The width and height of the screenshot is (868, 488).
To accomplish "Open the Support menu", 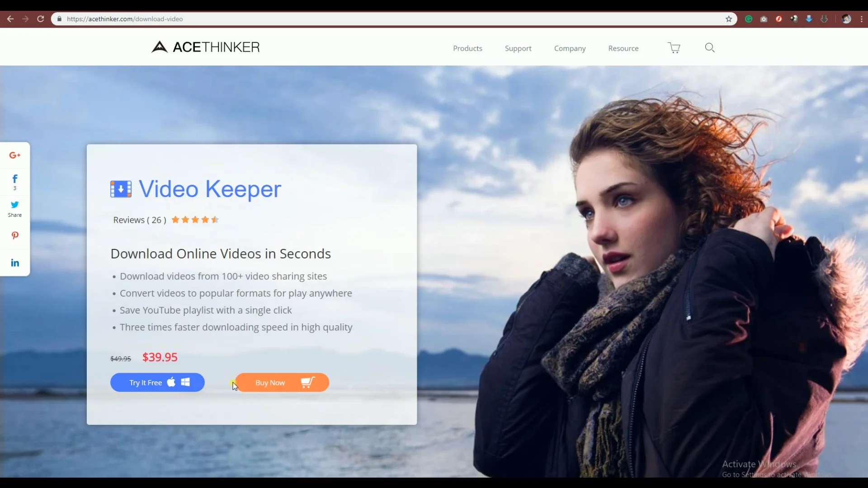I will click(x=518, y=48).
